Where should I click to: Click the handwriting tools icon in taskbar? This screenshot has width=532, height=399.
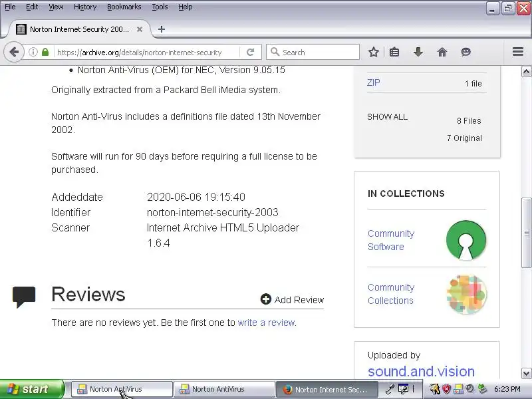pos(403,389)
